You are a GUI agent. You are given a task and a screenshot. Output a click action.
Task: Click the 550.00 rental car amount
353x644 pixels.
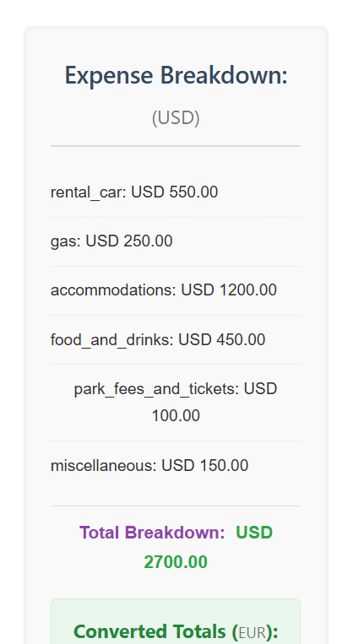193,192
